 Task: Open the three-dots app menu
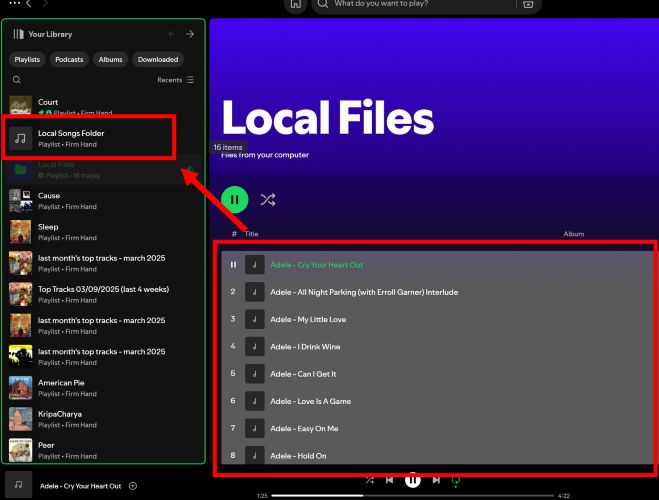[14, 3]
